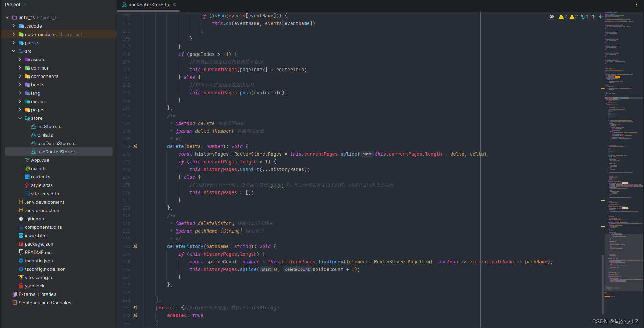Click the typo count indicator
The image size is (644, 328).
[x=584, y=16]
